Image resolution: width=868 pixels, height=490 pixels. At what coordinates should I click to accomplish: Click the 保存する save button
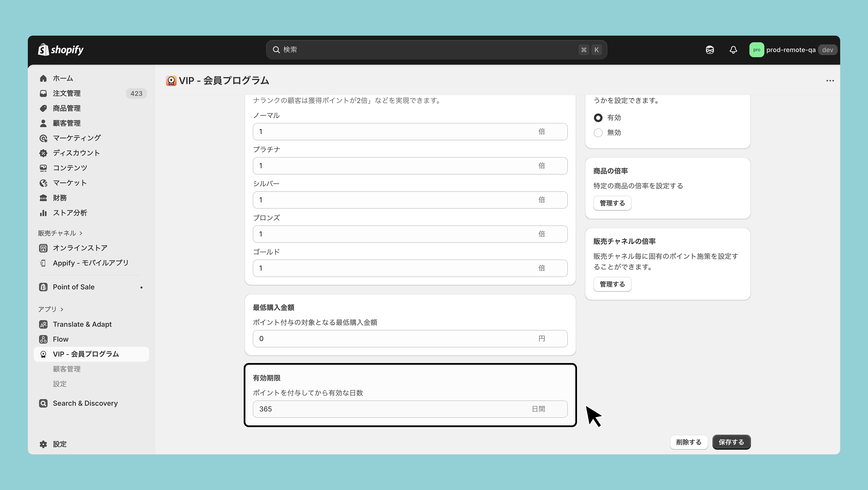(x=731, y=442)
